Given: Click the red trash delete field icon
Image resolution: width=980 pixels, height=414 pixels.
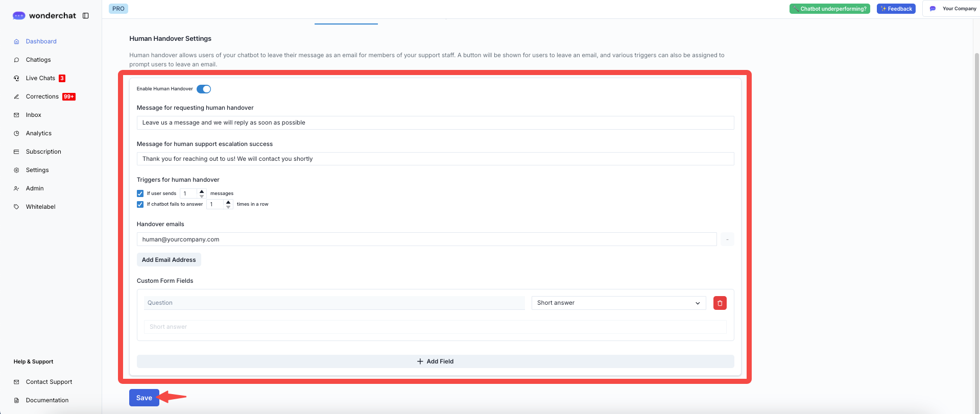Looking at the screenshot, I should [720, 303].
